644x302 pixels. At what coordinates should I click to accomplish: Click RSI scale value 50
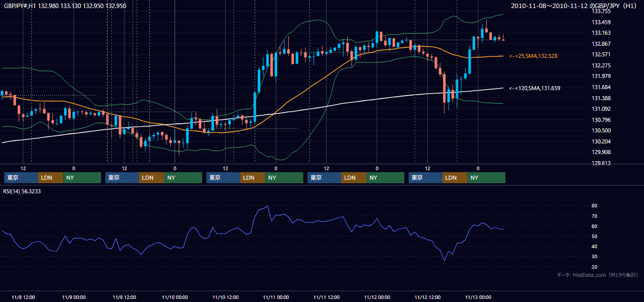tap(595, 236)
